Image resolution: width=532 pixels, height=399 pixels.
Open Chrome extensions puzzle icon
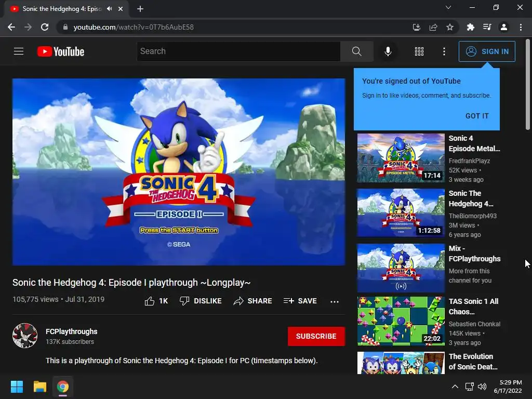[470, 27]
